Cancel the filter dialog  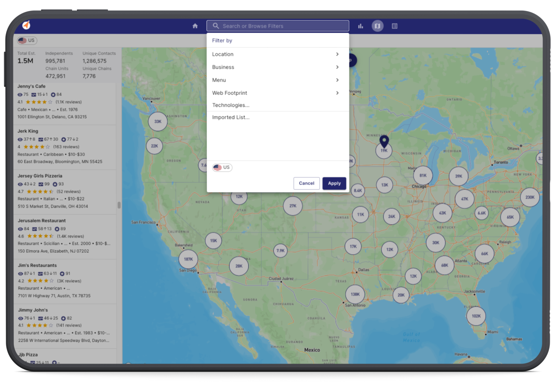tap(306, 183)
